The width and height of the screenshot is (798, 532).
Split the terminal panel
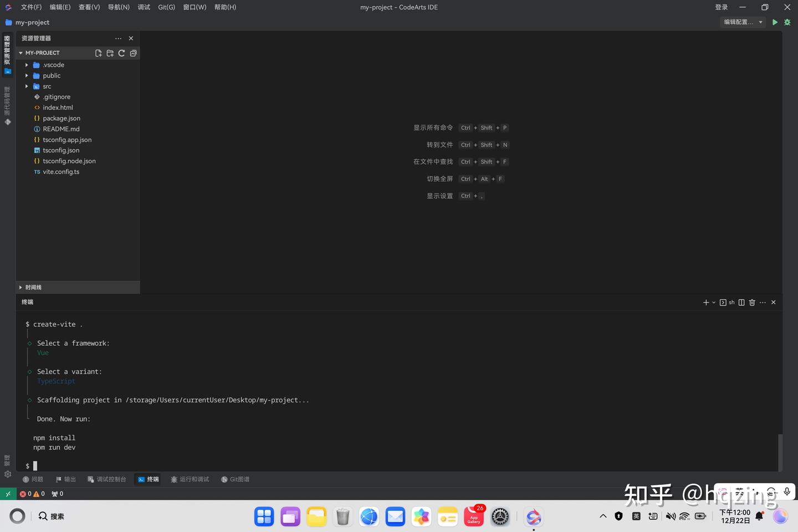pos(741,303)
